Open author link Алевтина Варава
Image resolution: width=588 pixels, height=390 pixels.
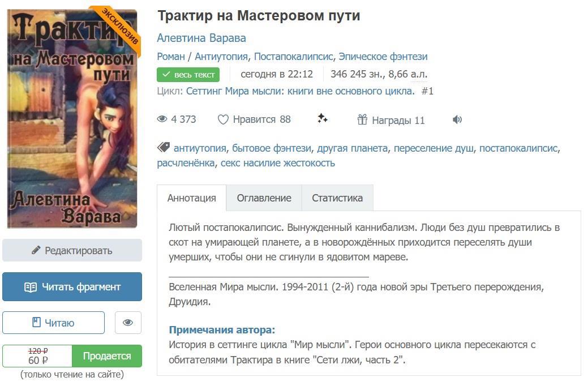click(201, 38)
